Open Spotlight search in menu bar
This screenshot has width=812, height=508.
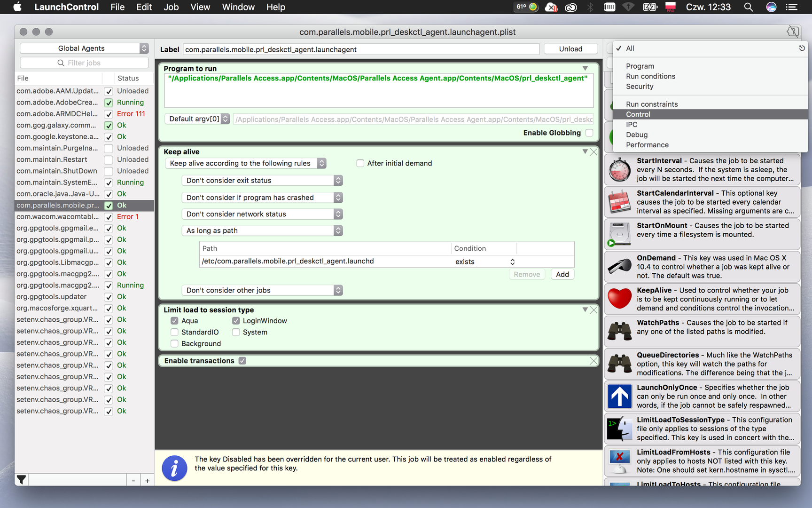[749, 7]
